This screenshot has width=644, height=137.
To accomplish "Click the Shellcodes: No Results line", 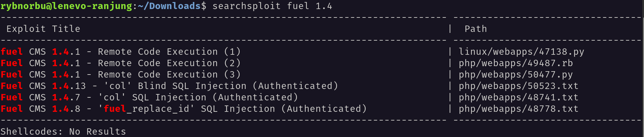I will (x=63, y=131).
